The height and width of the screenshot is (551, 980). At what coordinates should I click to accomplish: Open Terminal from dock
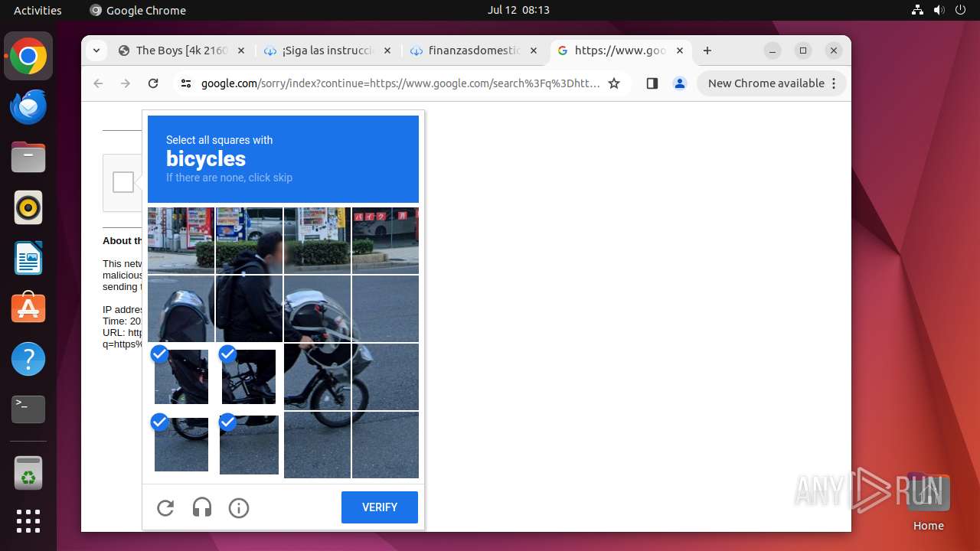point(28,409)
